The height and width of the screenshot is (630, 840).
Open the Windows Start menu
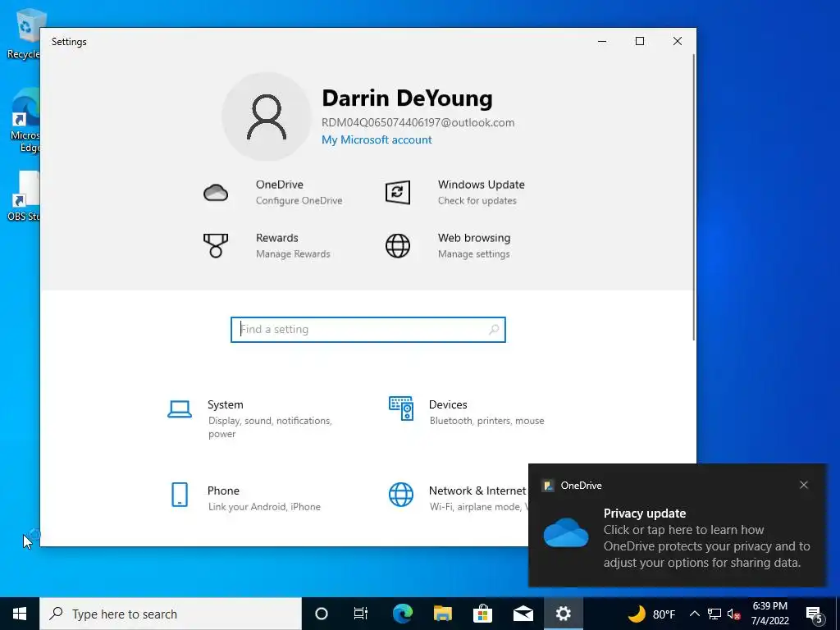point(20,614)
